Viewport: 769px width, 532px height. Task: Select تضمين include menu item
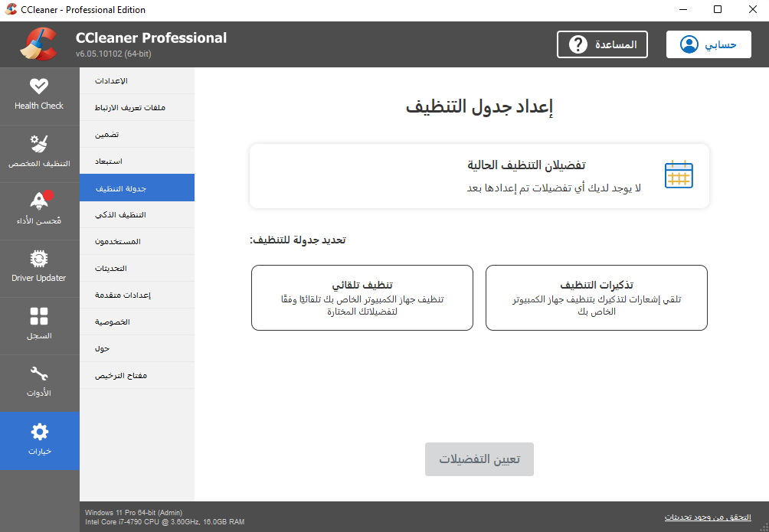137,135
